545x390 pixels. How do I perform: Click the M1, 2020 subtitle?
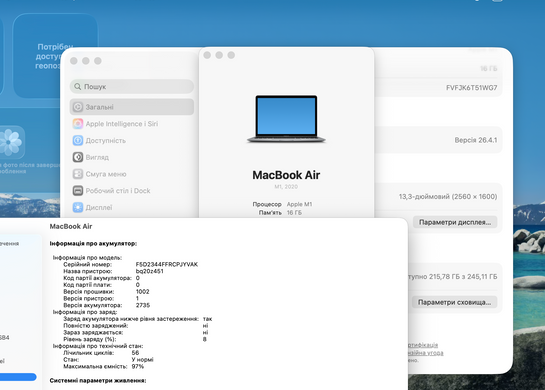(286, 187)
